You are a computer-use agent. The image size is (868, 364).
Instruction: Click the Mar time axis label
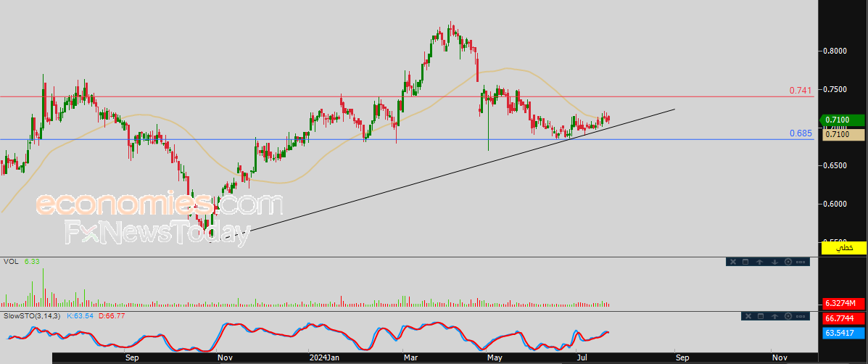(x=410, y=358)
